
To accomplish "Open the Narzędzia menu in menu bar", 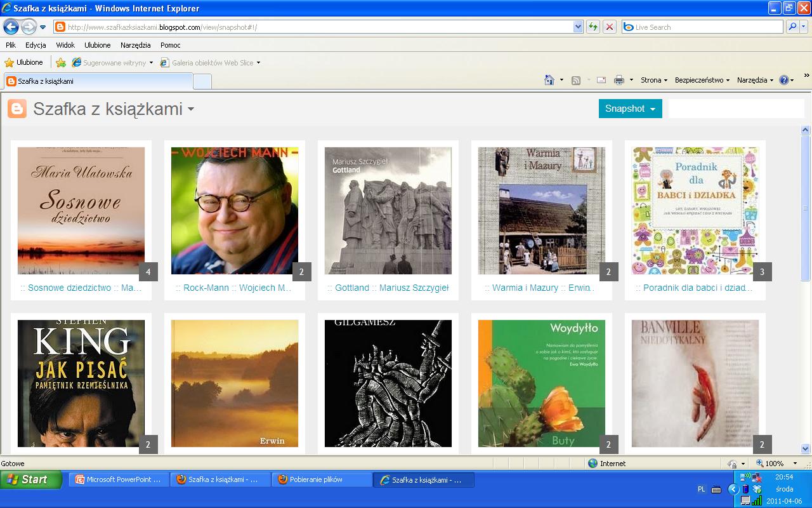I will click(x=136, y=45).
